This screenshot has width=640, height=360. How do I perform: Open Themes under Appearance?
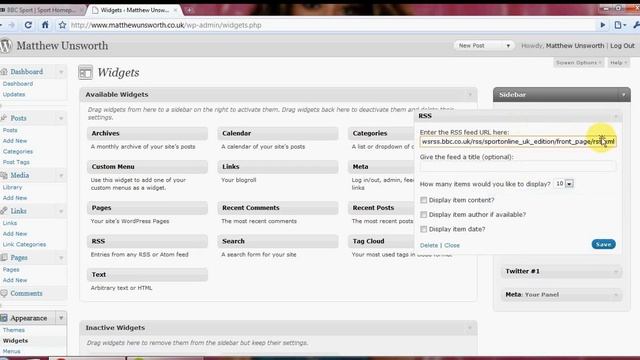click(13, 330)
